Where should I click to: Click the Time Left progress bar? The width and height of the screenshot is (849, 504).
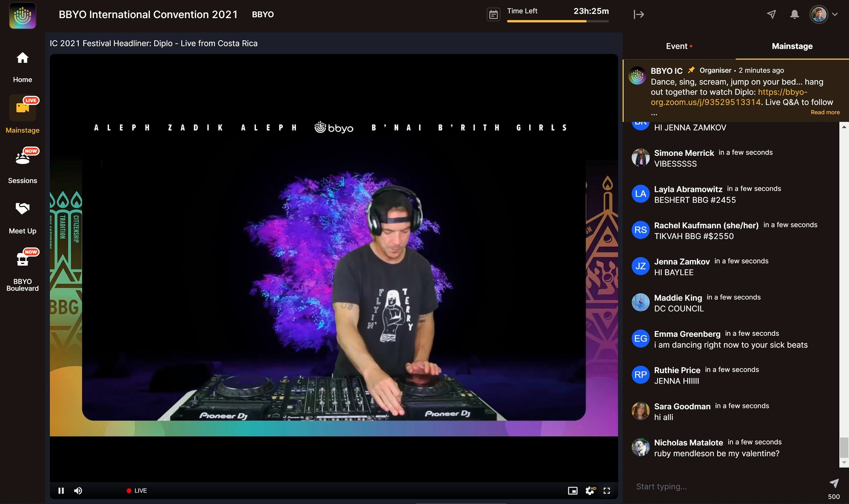[x=558, y=21]
